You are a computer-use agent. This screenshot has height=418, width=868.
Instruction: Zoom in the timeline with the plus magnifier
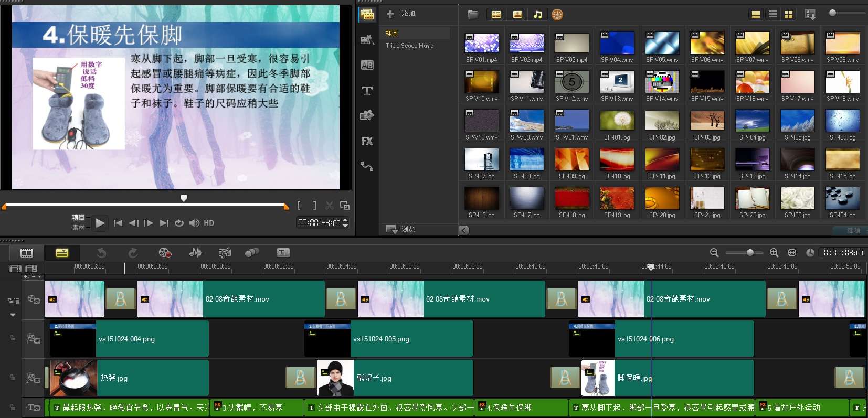click(774, 253)
